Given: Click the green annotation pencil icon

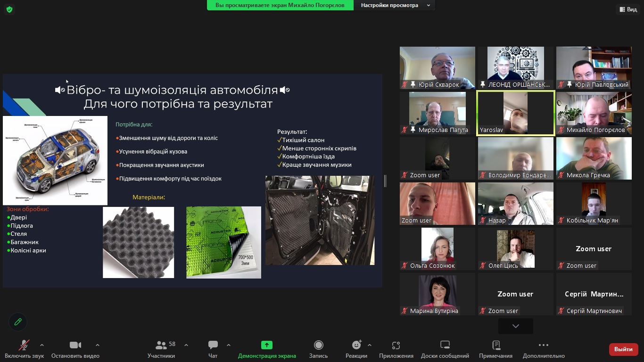Looking at the screenshot, I should [18, 322].
